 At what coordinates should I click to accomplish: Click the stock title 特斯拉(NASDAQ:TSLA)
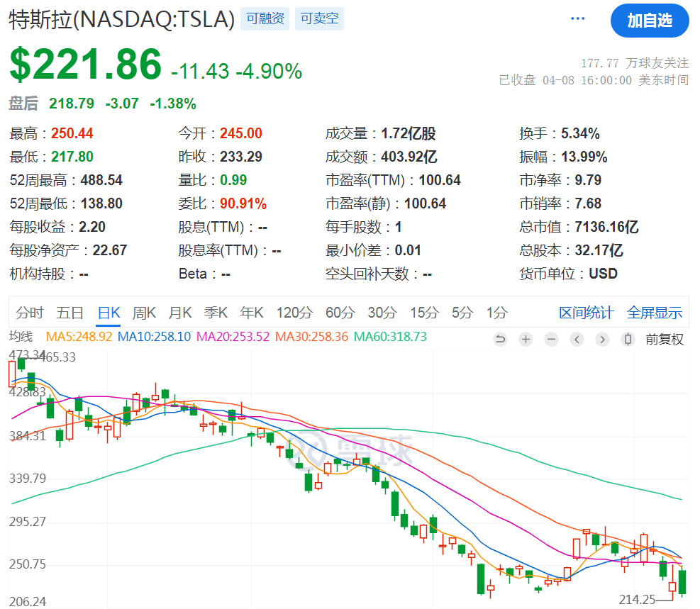click(122, 20)
